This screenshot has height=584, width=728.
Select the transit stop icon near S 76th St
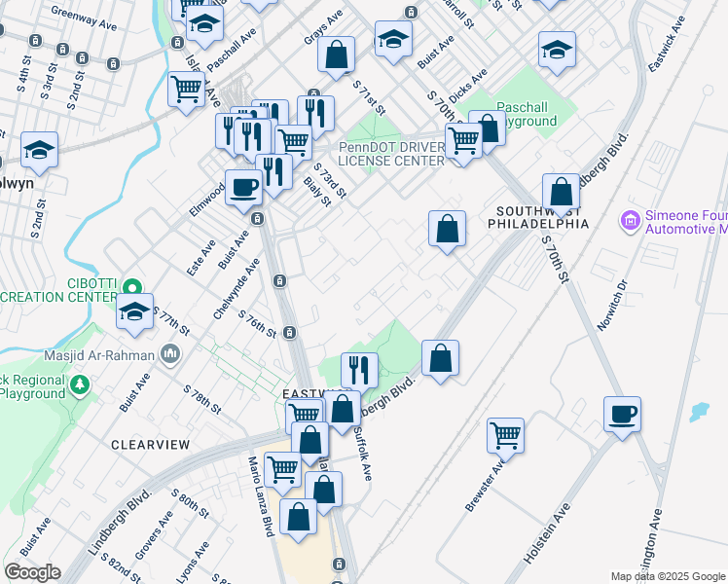pos(290,332)
